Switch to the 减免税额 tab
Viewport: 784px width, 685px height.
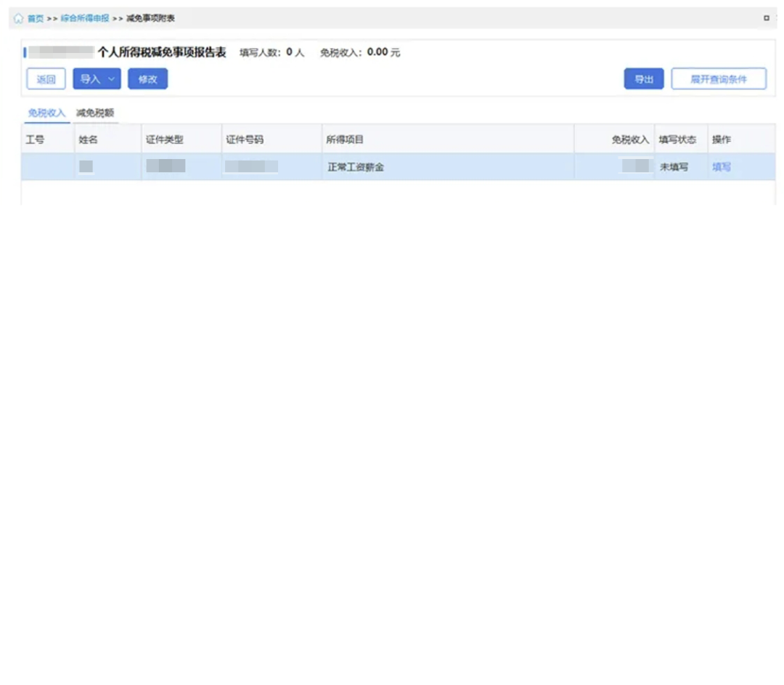point(95,113)
